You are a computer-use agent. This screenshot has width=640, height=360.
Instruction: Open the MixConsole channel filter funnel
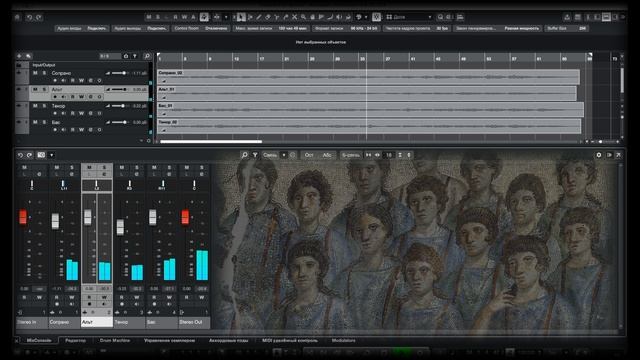pos(255,155)
